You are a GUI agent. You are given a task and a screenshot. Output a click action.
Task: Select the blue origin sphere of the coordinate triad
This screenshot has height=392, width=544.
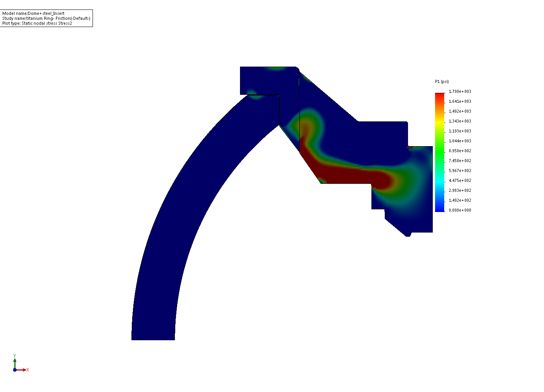tap(14, 370)
